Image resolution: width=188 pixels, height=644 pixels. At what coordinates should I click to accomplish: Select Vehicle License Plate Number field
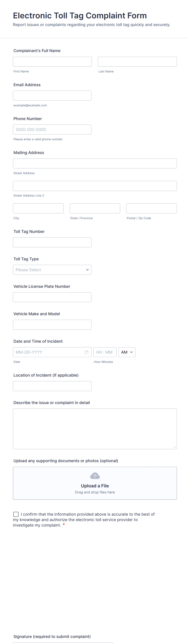52,297
